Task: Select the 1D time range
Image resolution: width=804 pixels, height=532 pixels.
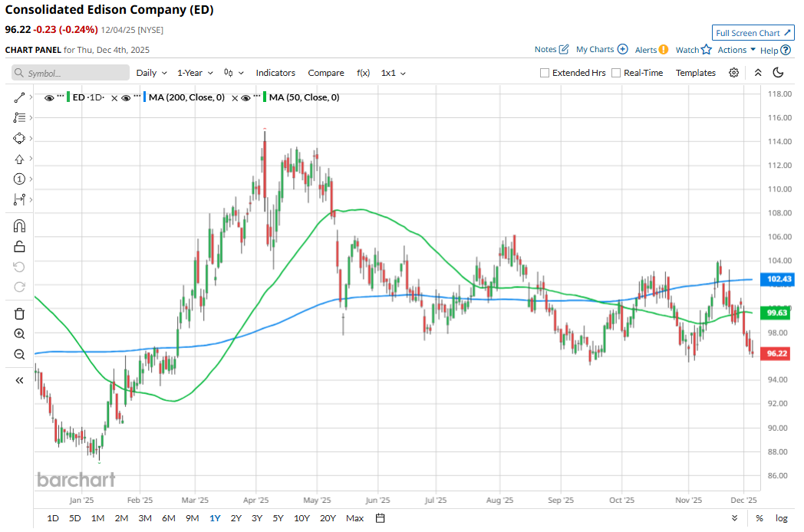Action: (x=53, y=518)
